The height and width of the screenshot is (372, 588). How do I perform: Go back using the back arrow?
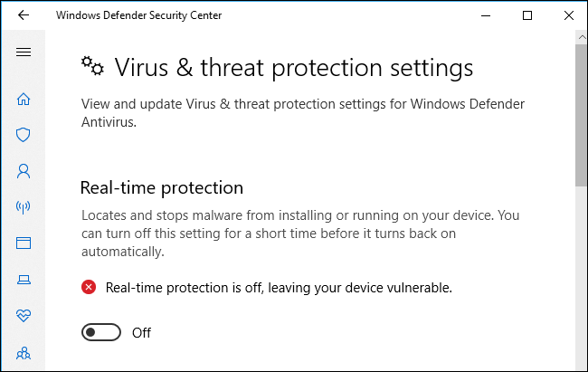coord(24,15)
